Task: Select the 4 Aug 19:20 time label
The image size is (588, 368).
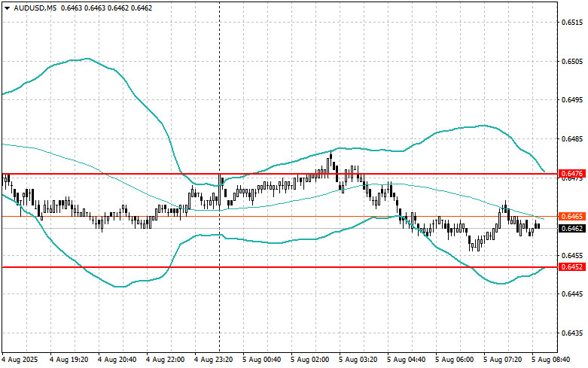Action: 69,360
